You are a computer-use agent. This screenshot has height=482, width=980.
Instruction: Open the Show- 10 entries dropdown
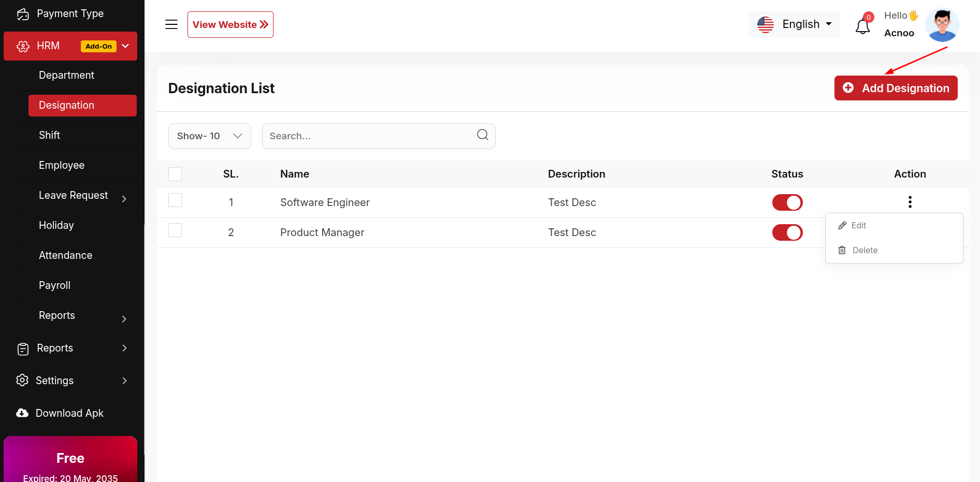tap(209, 136)
